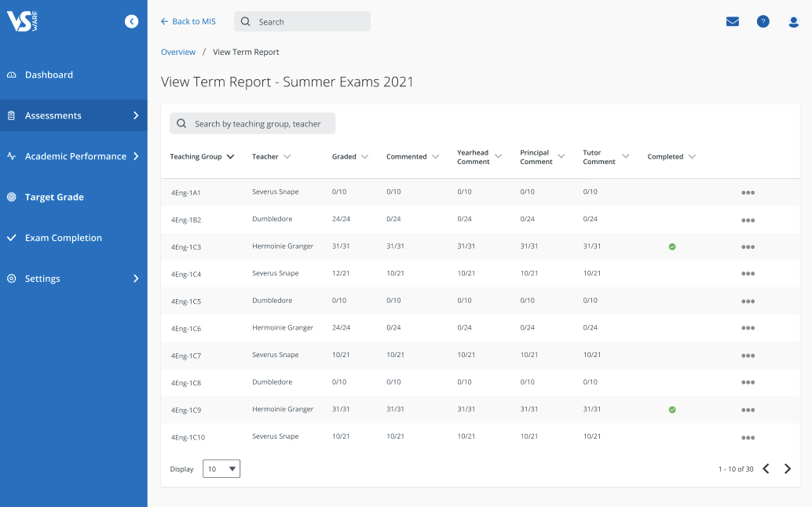Screen dimensions: 812x507
Task: Click Dumbledore in the 4Eng-1B2 row
Action: (x=272, y=219)
